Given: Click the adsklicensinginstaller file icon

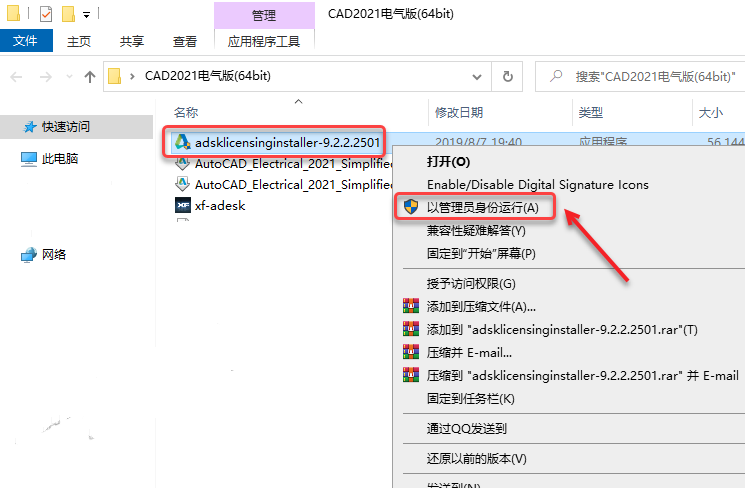Looking at the screenshot, I should coord(182,142).
